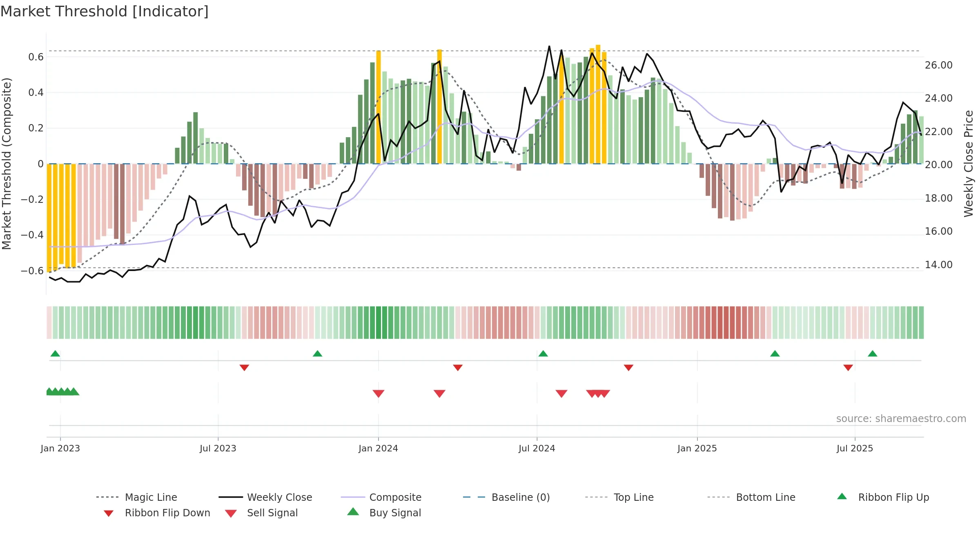This screenshot has width=980, height=551.
Task: Toggle the Top Line legend entry
Action: click(619, 497)
